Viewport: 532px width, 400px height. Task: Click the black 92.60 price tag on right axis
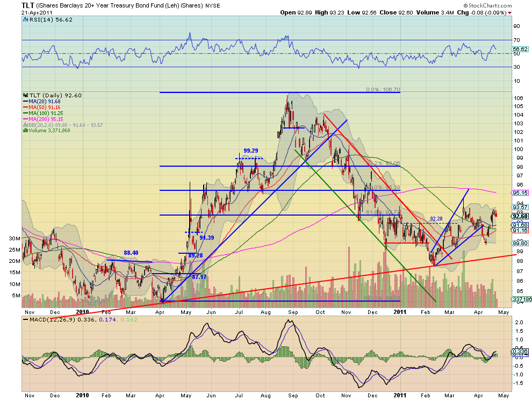pos(520,216)
